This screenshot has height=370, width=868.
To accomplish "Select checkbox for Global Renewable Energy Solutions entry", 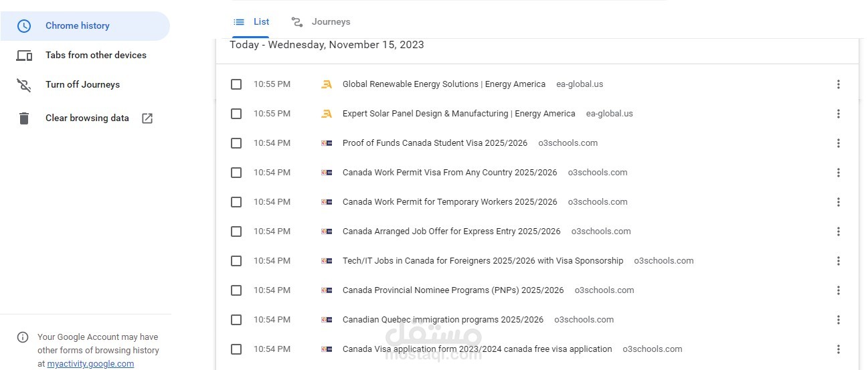I will (x=236, y=84).
